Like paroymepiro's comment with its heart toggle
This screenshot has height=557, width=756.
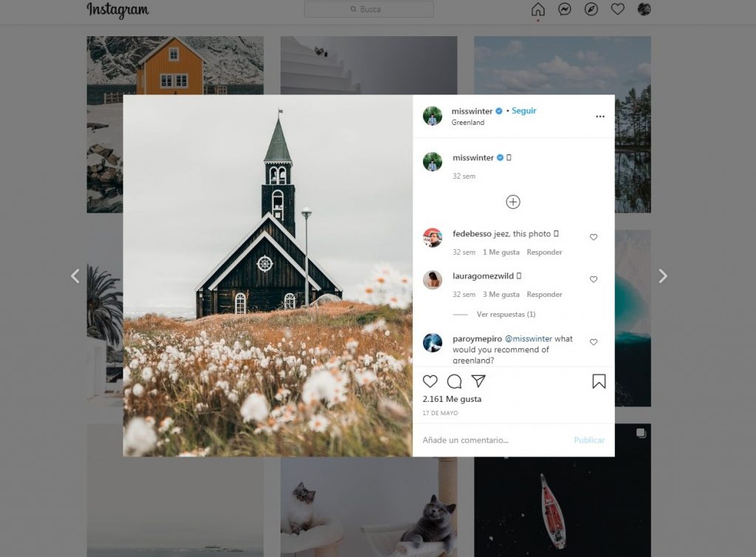pyautogui.click(x=594, y=342)
